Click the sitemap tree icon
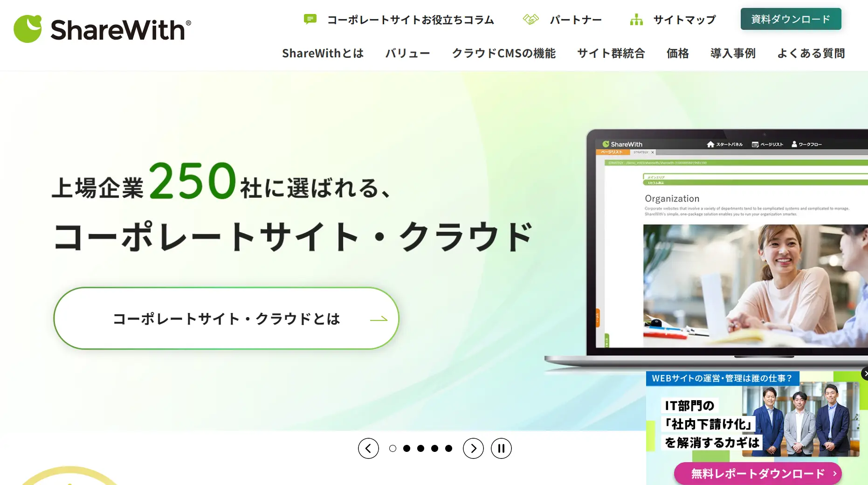The width and height of the screenshot is (868, 485). 636,19
